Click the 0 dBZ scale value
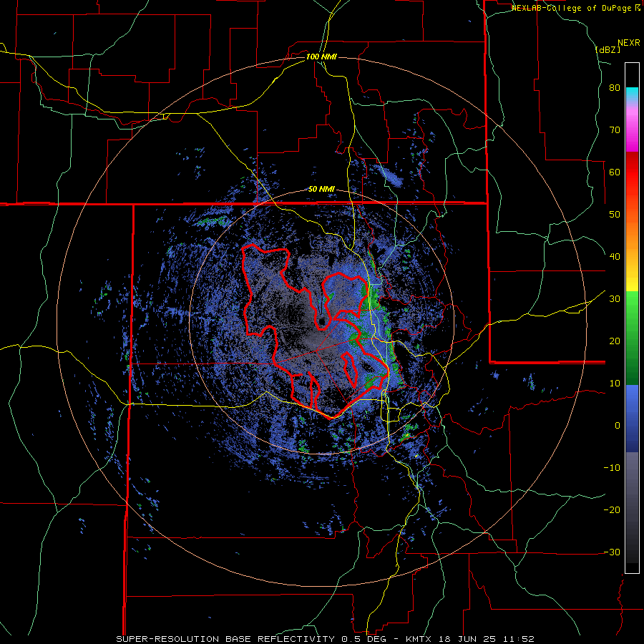Viewport: 644px width, 644px height. (x=618, y=426)
